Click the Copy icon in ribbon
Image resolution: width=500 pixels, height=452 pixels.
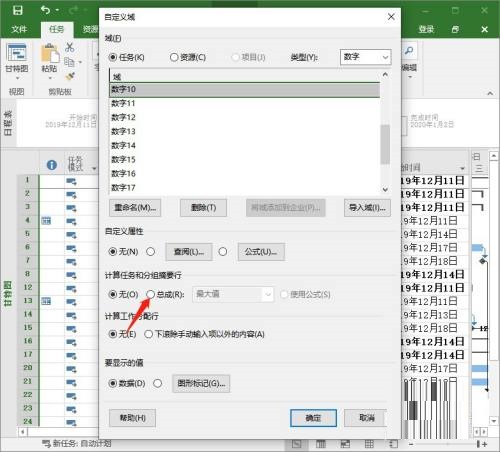69,62
